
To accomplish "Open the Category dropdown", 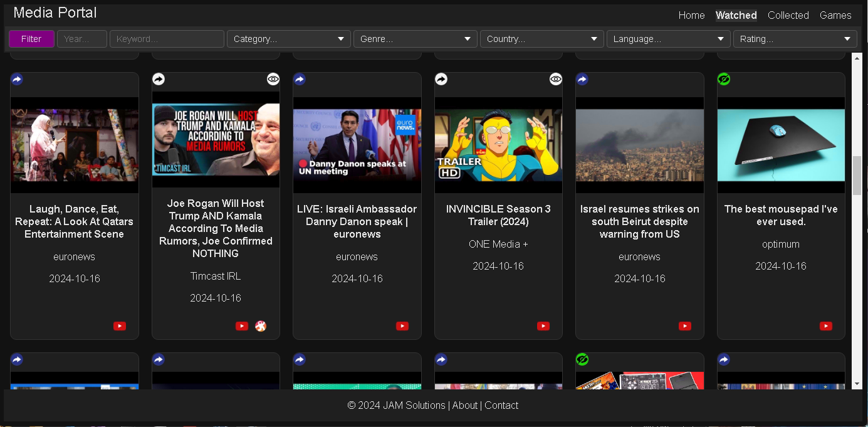I will (x=289, y=39).
